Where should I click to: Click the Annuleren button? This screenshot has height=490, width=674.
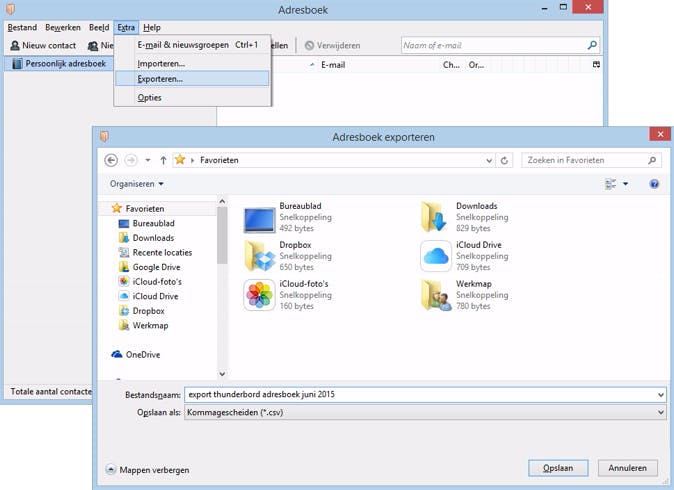click(x=628, y=468)
